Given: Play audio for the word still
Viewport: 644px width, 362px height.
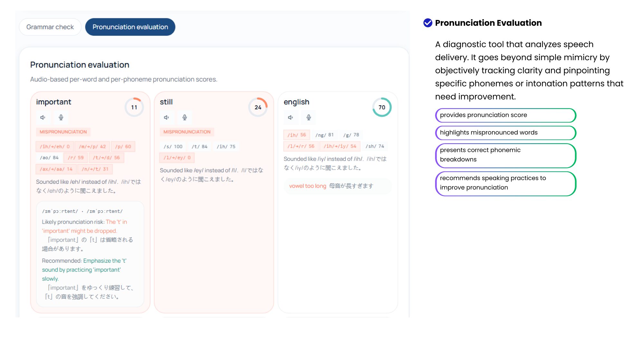Looking at the screenshot, I should coord(166,117).
